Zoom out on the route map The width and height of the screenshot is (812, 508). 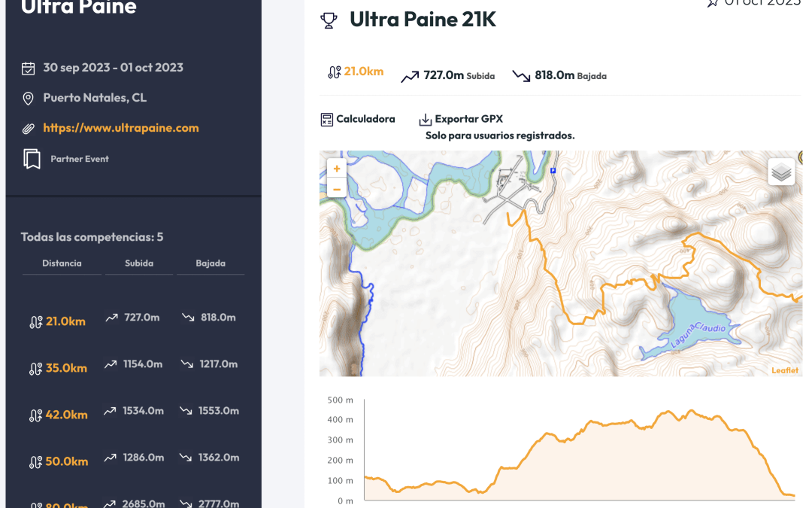click(336, 188)
